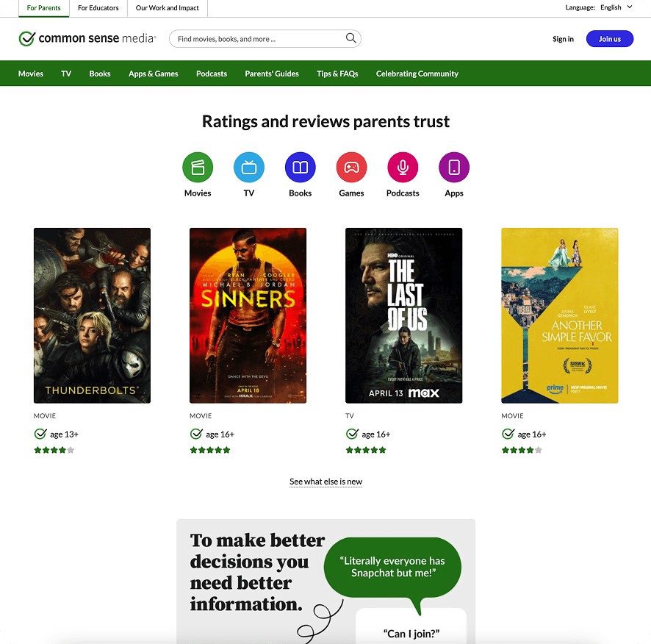Viewport: 651px width, 644px height.
Task: Click the Common Sense Media checkmark logo
Action: [27, 39]
